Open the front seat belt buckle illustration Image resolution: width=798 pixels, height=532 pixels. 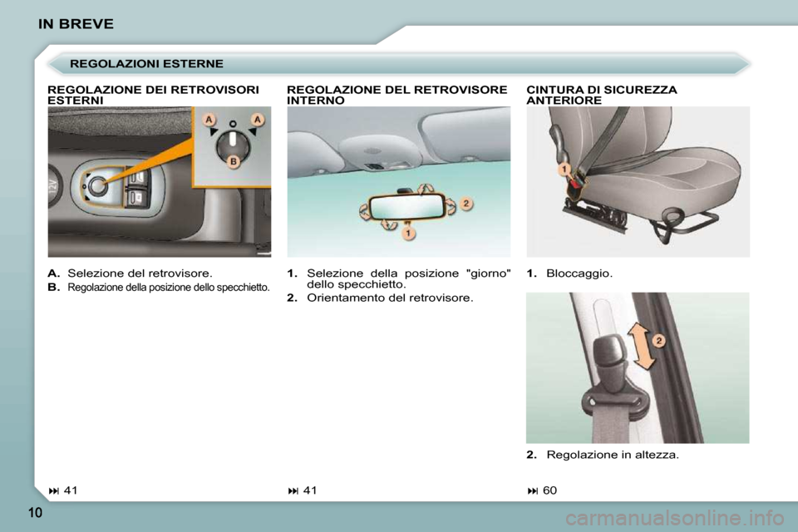tap(638, 182)
